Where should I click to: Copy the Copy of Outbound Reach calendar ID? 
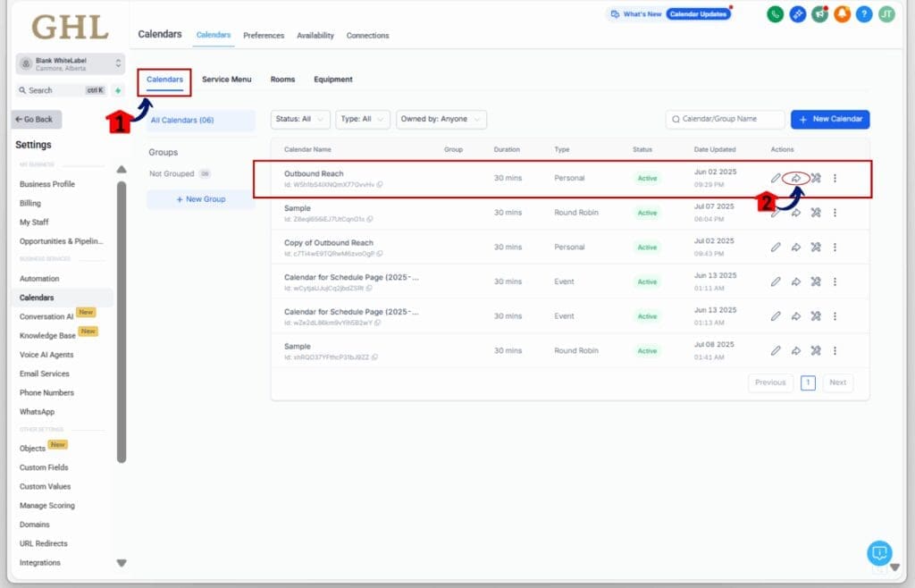pyautogui.click(x=380, y=254)
